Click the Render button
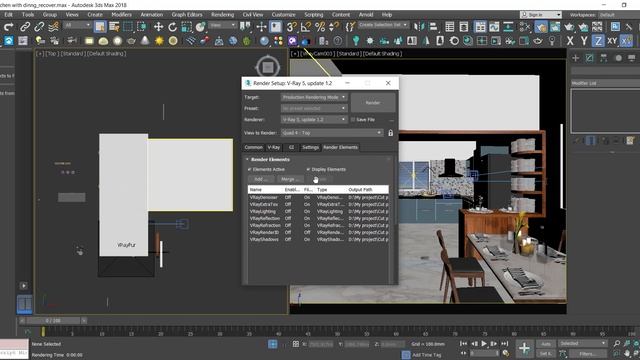The width and height of the screenshot is (640, 360). click(x=373, y=103)
